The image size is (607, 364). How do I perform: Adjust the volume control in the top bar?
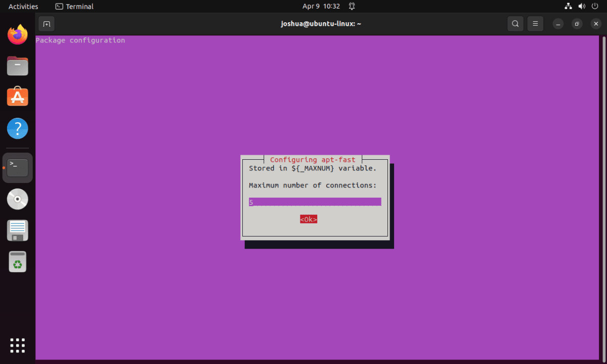coord(582,6)
